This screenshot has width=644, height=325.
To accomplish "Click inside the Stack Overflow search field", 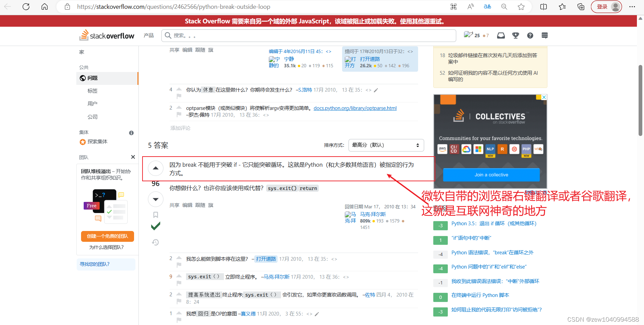I will 304,35.
